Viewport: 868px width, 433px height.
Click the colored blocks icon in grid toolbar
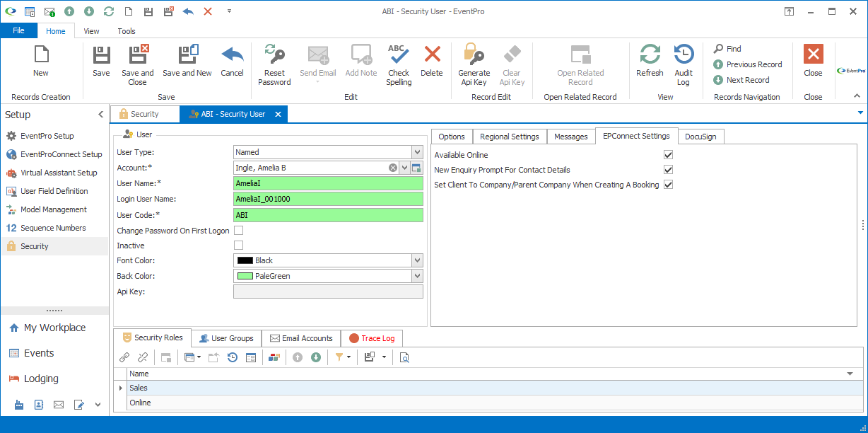tap(274, 357)
